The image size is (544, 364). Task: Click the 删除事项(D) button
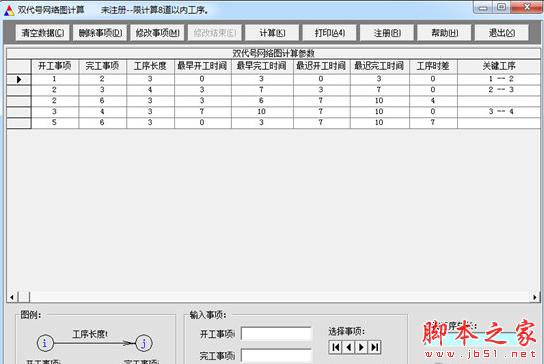pos(100,33)
